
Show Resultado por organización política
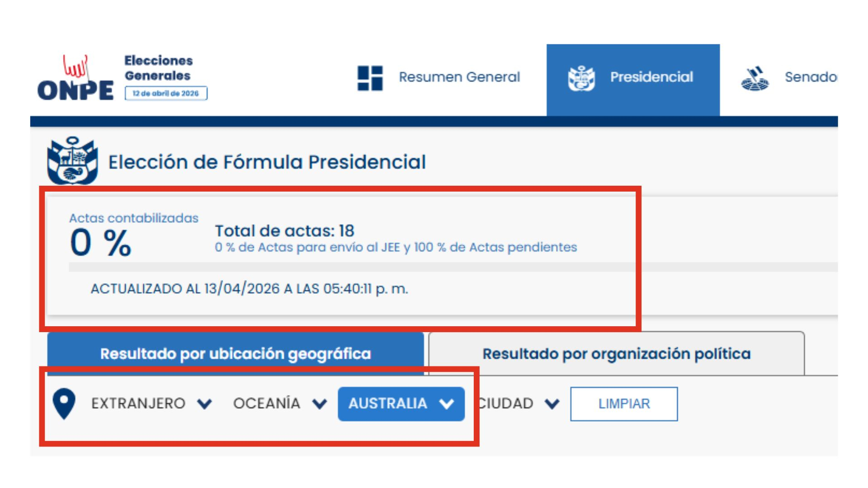(x=616, y=354)
